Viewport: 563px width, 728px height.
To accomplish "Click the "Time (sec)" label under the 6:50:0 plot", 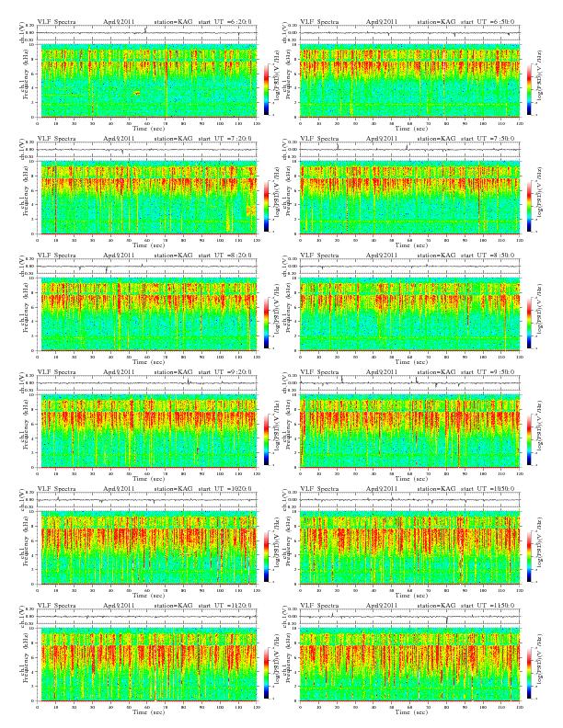I will [412, 128].
